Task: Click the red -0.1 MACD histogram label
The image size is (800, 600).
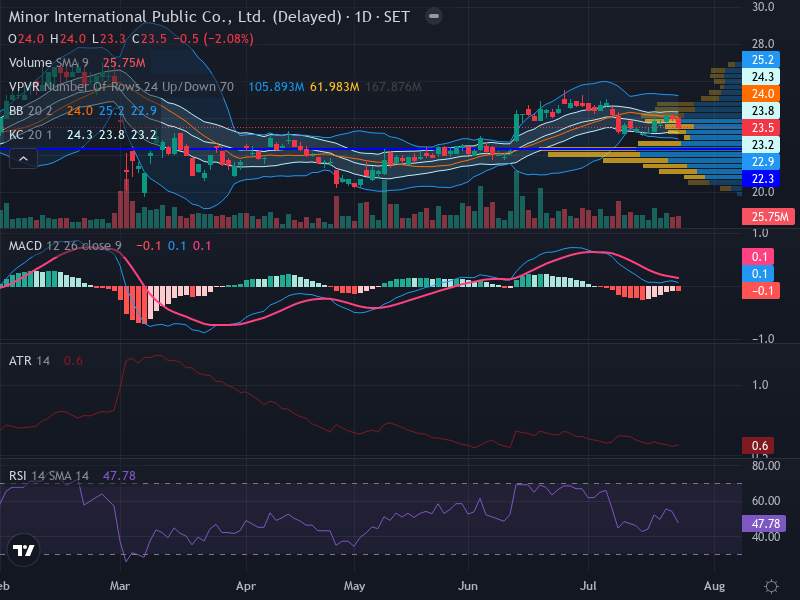Action: (761, 291)
